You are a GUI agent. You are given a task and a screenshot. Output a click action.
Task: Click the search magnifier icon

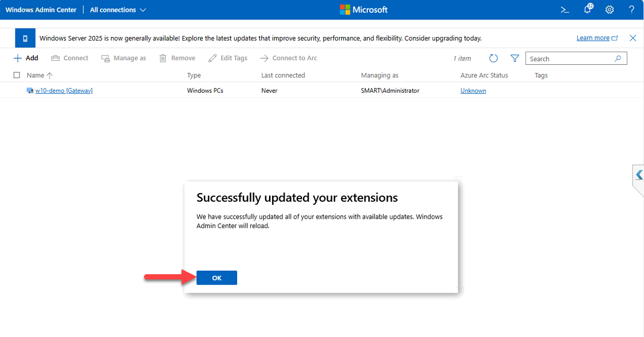[x=618, y=59]
